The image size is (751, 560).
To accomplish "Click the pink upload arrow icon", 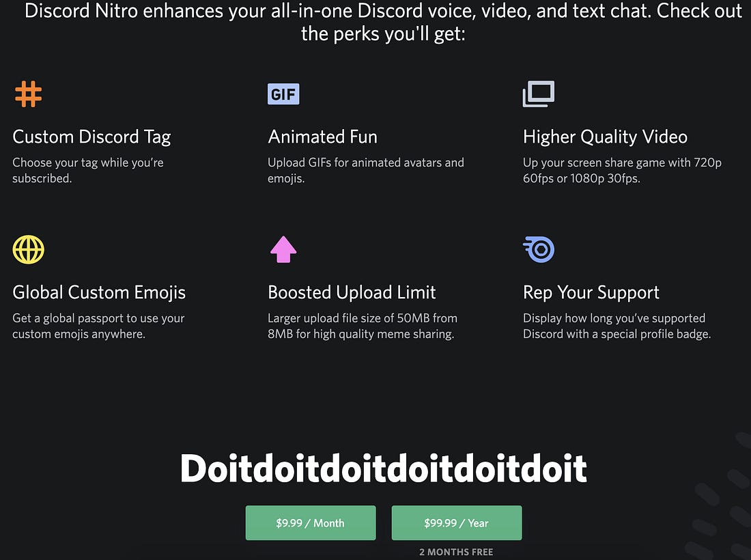I will pyautogui.click(x=283, y=249).
